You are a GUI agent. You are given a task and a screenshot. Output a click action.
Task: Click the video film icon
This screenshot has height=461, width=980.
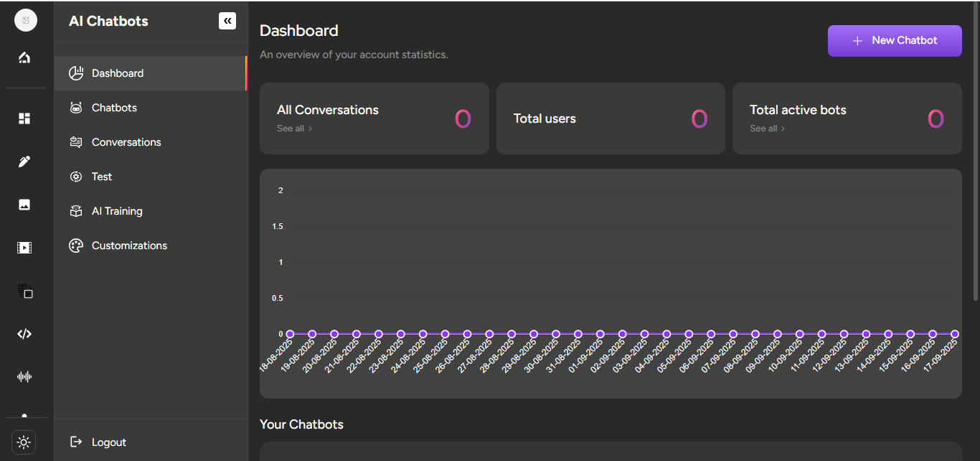(x=24, y=248)
